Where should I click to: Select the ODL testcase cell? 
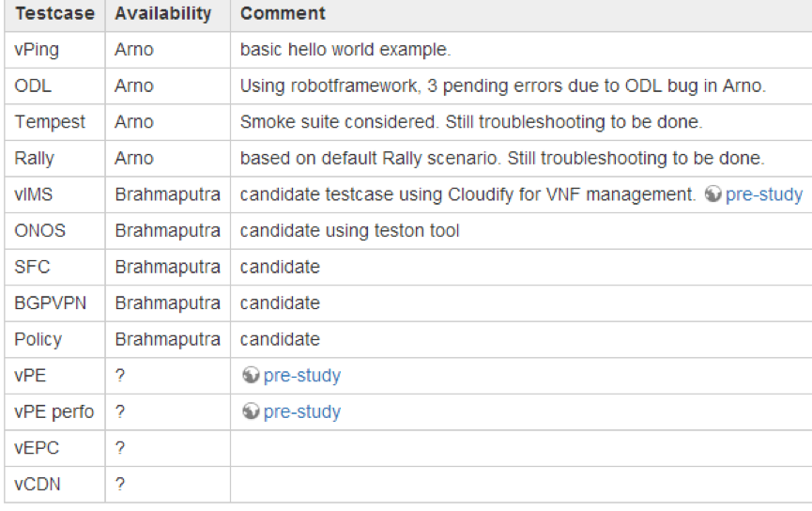pos(54,86)
